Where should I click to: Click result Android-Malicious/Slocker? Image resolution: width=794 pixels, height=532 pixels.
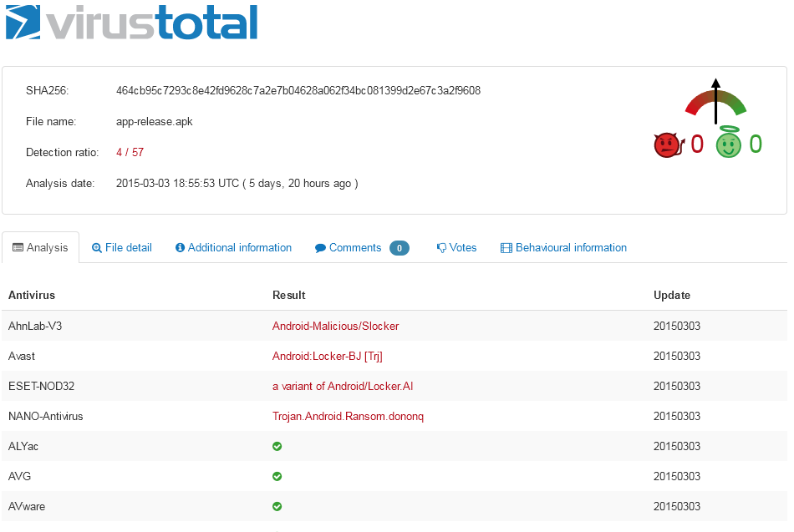coord(336,326)
